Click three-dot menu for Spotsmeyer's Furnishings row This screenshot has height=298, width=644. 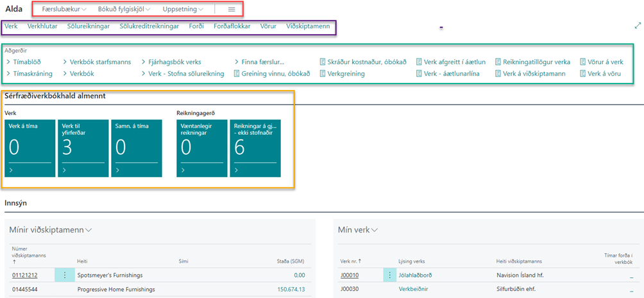point(65,275)
